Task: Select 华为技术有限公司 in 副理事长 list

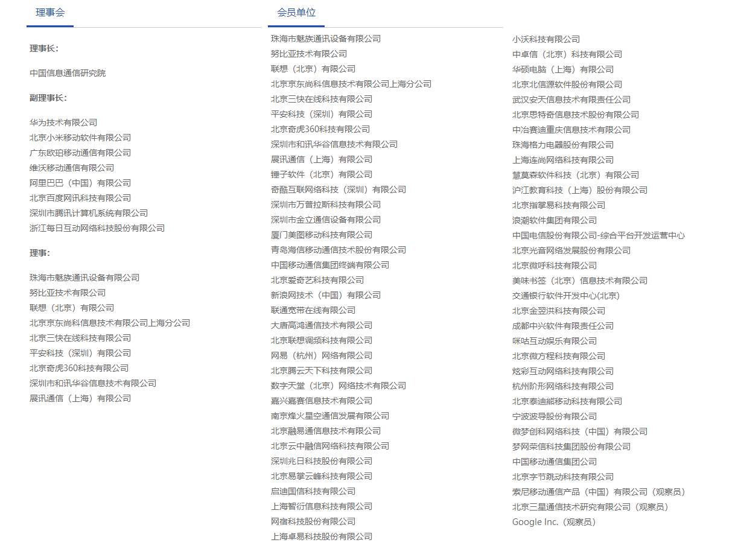Action: 63,122
